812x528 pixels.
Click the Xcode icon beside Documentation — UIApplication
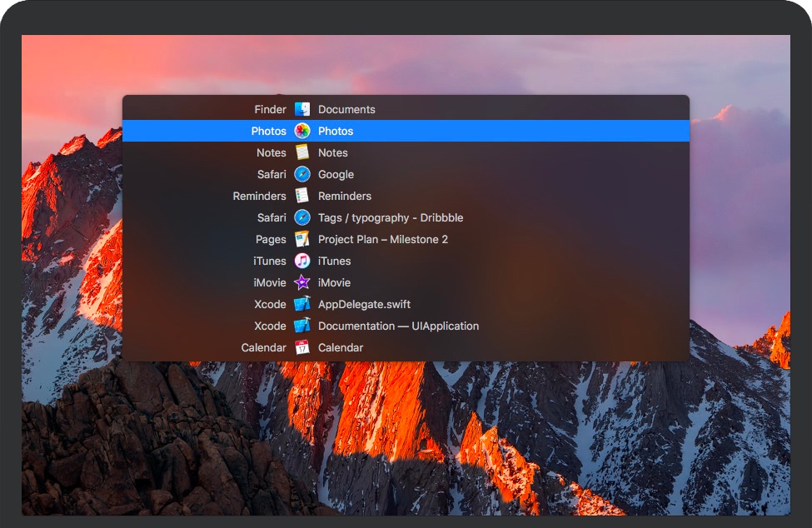click(x=302, y=326)
